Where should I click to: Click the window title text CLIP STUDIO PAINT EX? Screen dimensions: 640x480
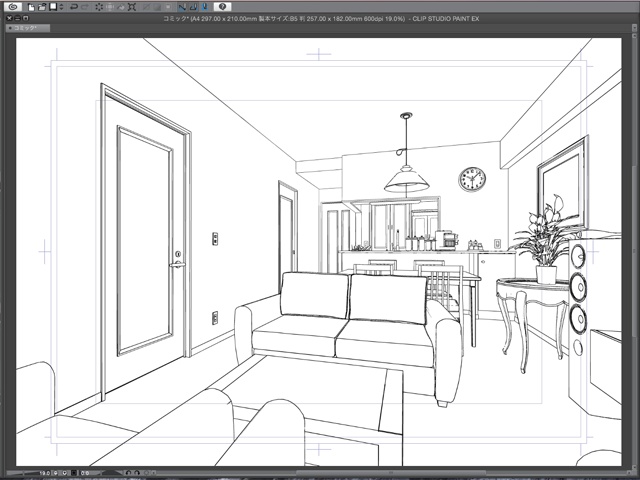(446, 19)
